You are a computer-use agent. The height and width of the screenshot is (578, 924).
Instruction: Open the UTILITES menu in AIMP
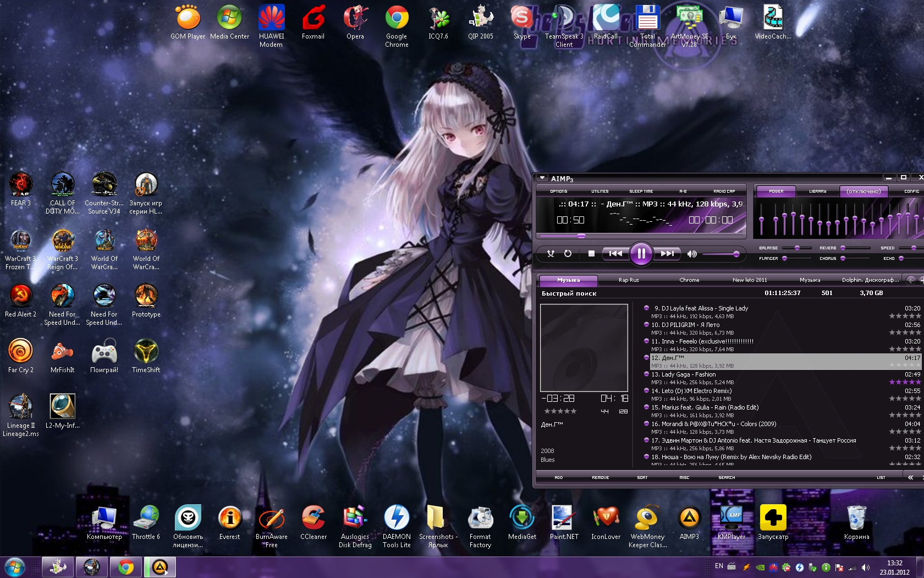tap(599, 191)
